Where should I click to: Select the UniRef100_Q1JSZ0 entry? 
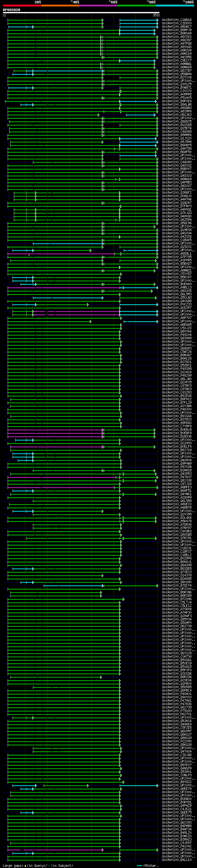pos(177,139)
